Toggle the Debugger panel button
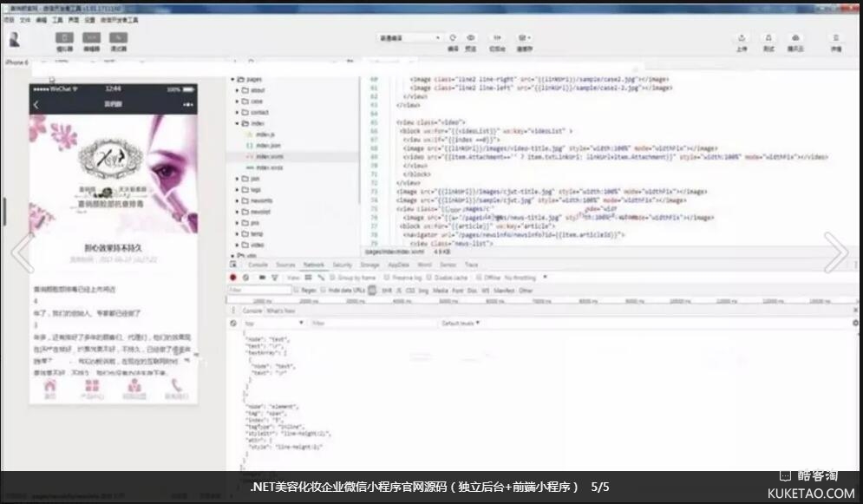Image resolution: width=863 pixels, height=504 pixels. (118, 38)
